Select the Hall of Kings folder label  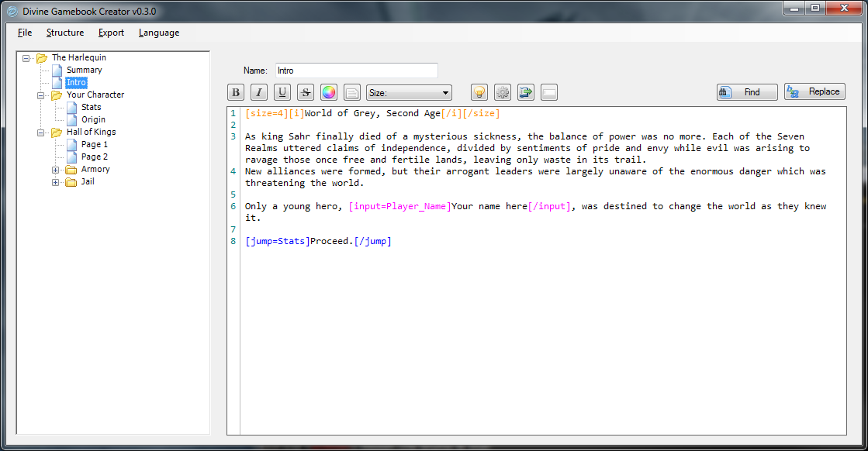(x=92, y=132)
